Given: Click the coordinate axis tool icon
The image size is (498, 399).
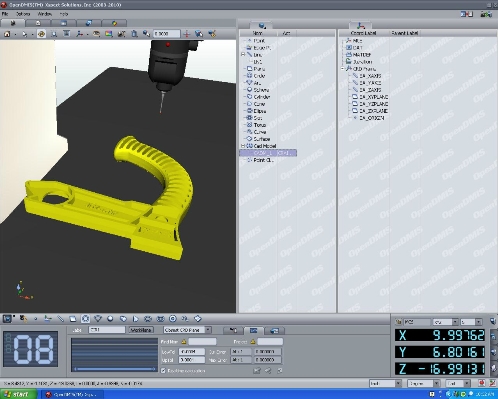Looking at the screenshot, I should tap(79, 34).
